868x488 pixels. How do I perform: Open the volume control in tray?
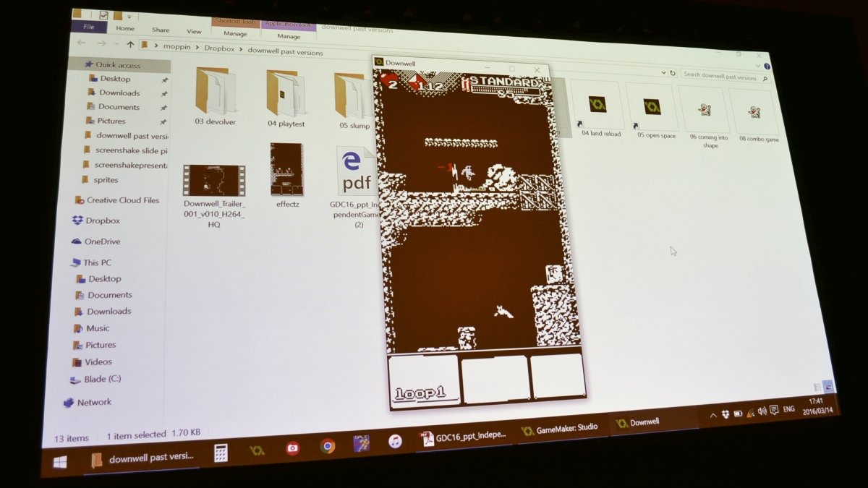tap(762, 411)
